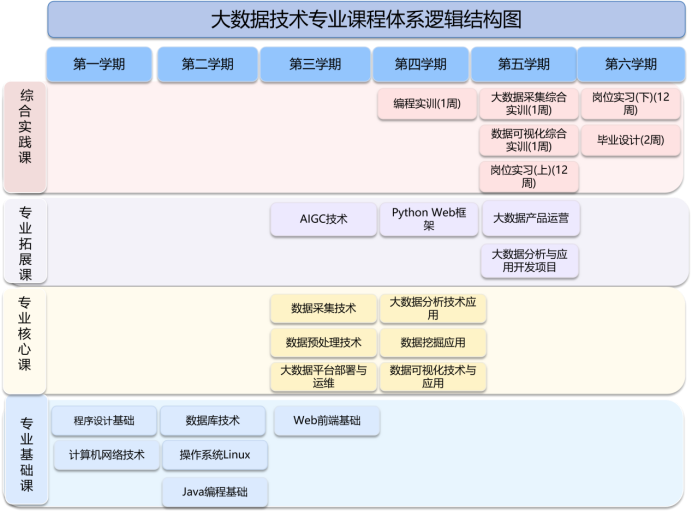The height and width of the screenshot is (512, 692).
Task: Select the 第三学期 column header
Action: [315, 64]
